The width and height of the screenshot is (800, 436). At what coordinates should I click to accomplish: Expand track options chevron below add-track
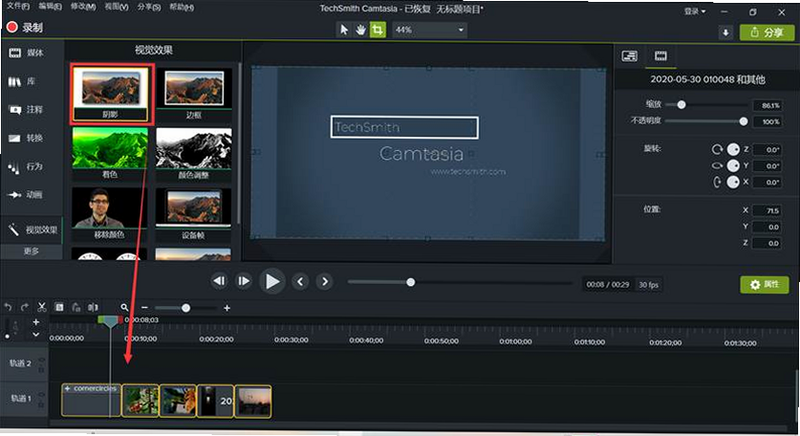click(x=36, y=335)
